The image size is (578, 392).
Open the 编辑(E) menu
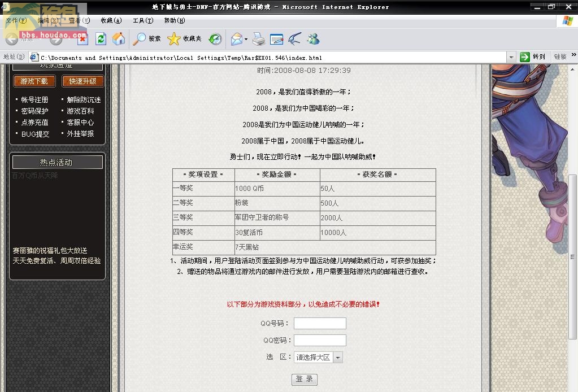[48, 21]
